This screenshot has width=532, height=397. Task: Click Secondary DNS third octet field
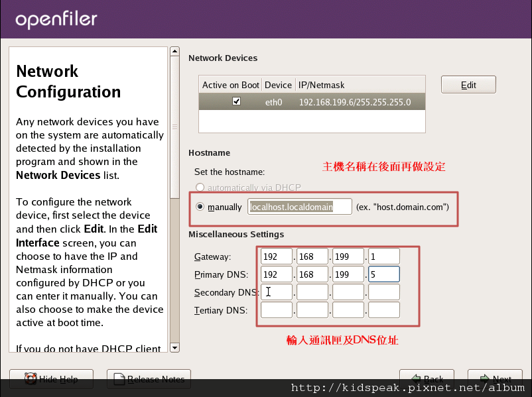(x=348, y=292)
